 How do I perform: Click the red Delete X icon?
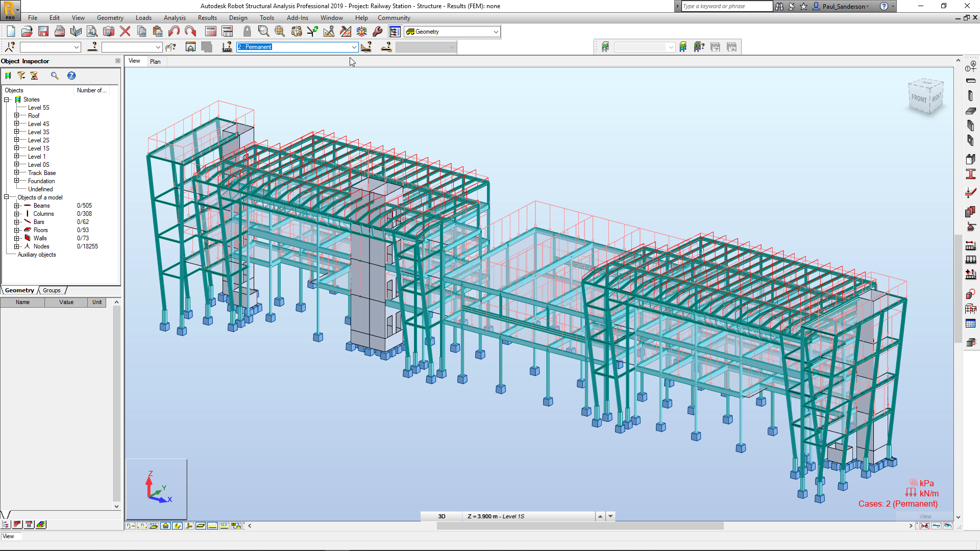pyautogui.click(x=125, y=32)
